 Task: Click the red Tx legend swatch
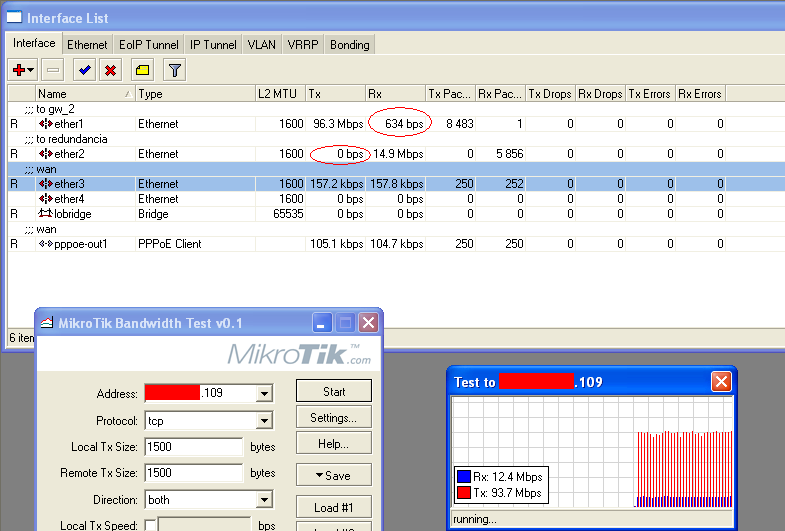pyautogui.click(x=464, y=492)
